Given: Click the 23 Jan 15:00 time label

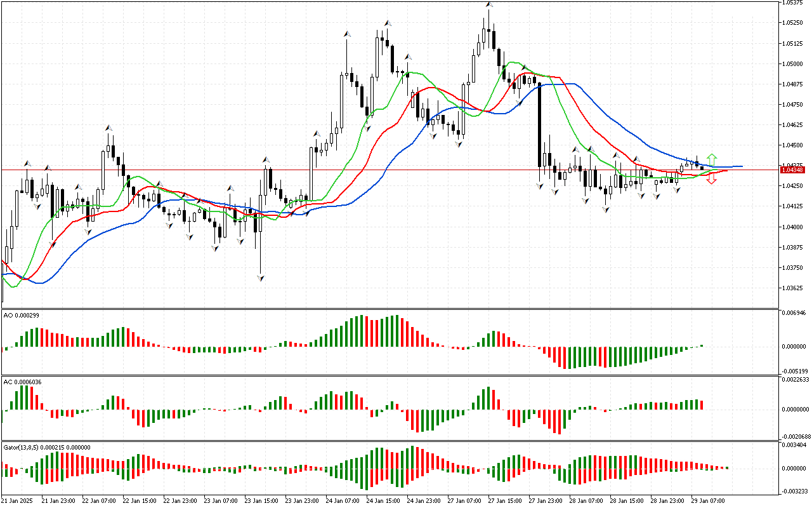Looking at the screenshot, I should [261, 501].
